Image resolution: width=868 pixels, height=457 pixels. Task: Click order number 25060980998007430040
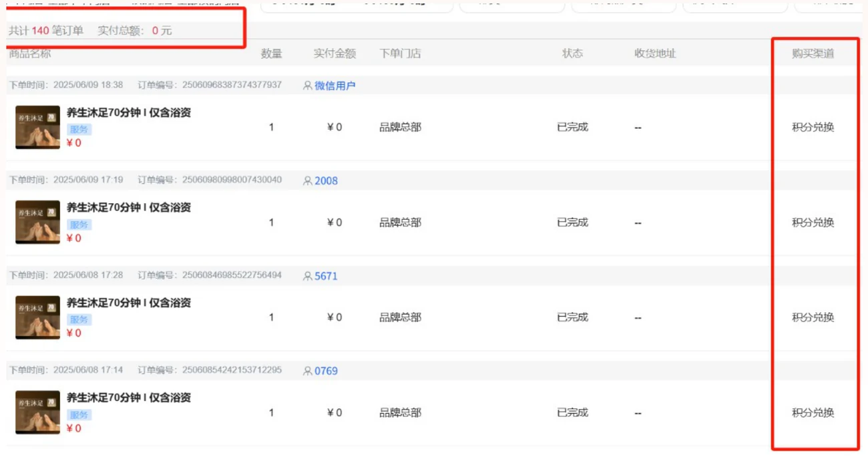232,180
